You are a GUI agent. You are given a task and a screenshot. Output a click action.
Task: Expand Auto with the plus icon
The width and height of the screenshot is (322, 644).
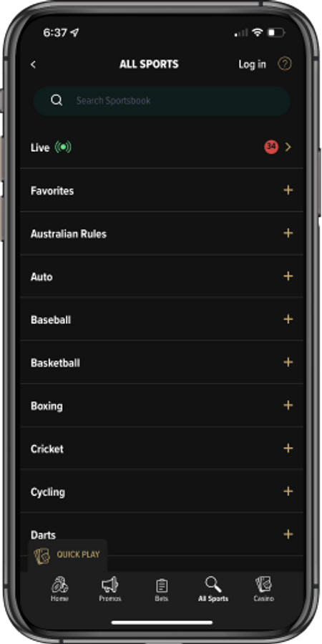[x=288, y=276]
